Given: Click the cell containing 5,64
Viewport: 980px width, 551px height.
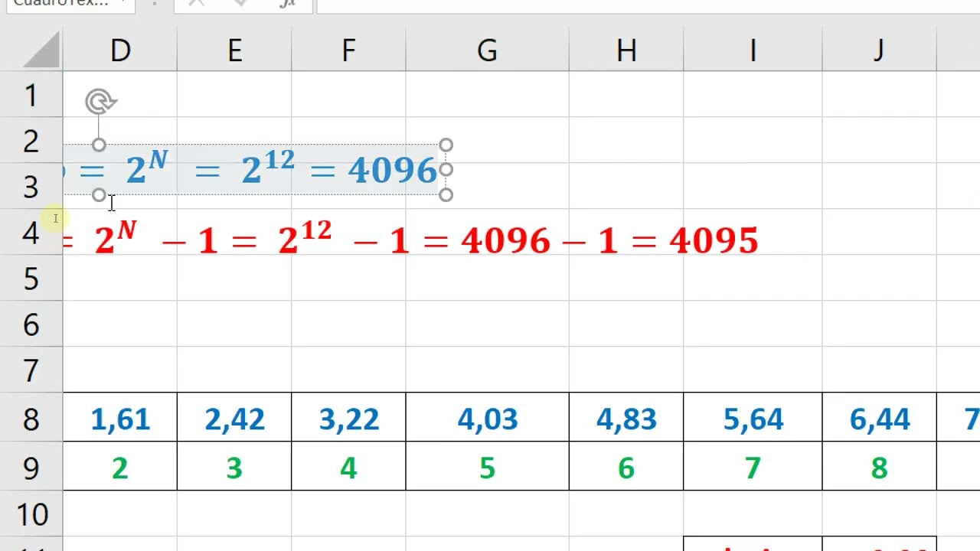Looking at the screenshot, I should tap(753, 418).
